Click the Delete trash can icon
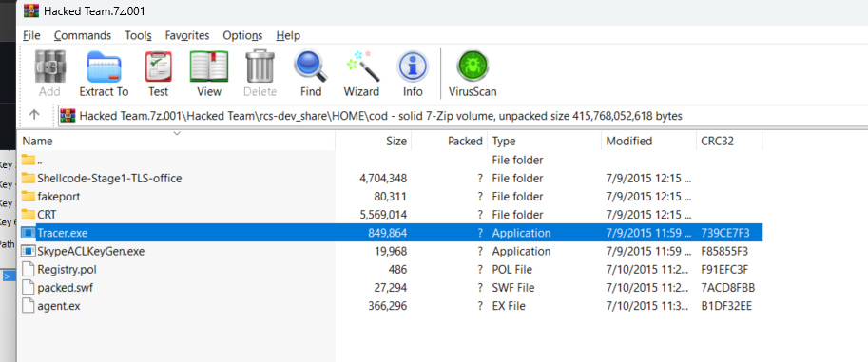The height and width of the screenshot is (362, 868). click(260, 67)
